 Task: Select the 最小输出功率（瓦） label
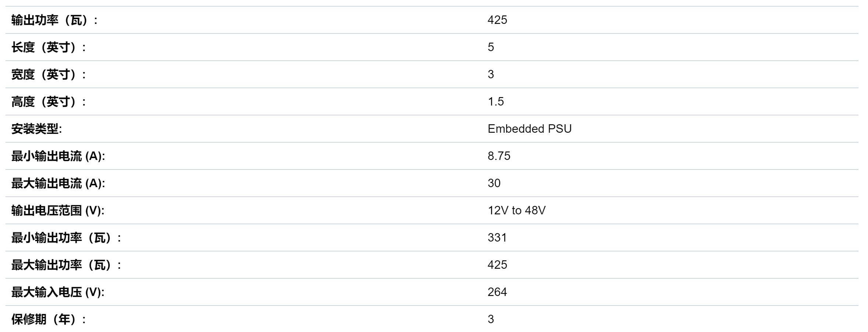point(66,238)
